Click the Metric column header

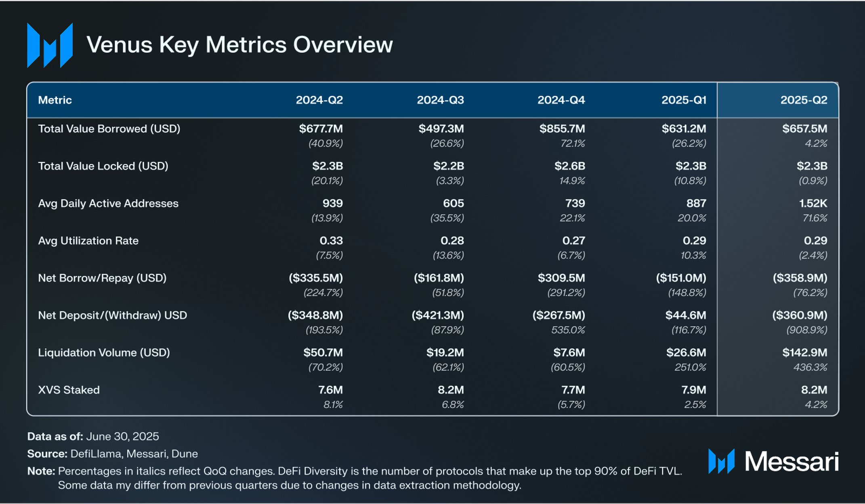click(x=55, y=100)
